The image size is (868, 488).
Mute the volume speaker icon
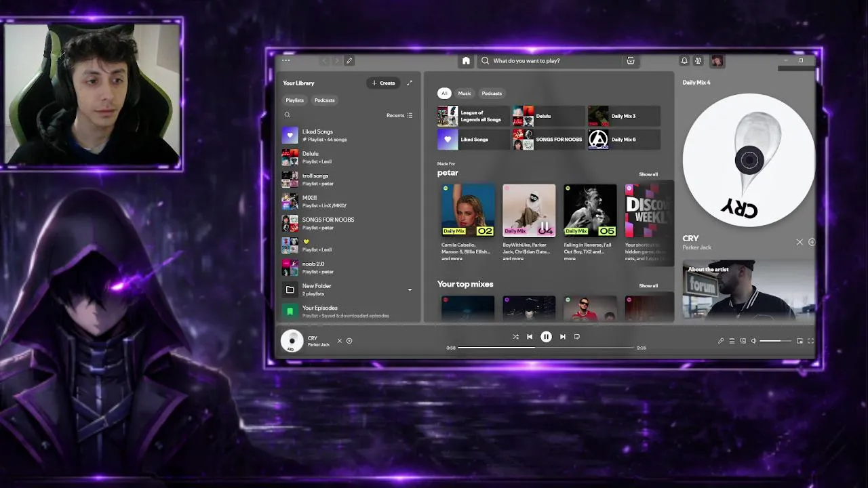click(x=753, y=341)
